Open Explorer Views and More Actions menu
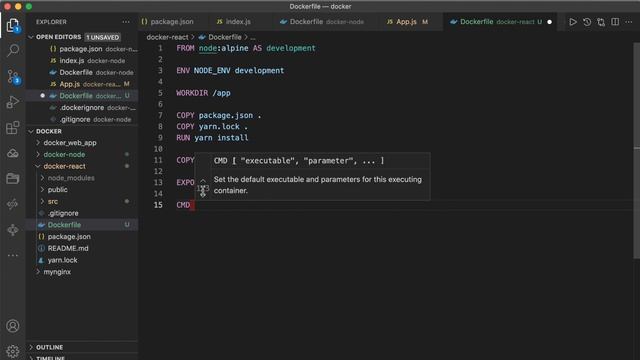Image resolution: width=640 pixels, height=360 pixels. (x=126, y=22)
